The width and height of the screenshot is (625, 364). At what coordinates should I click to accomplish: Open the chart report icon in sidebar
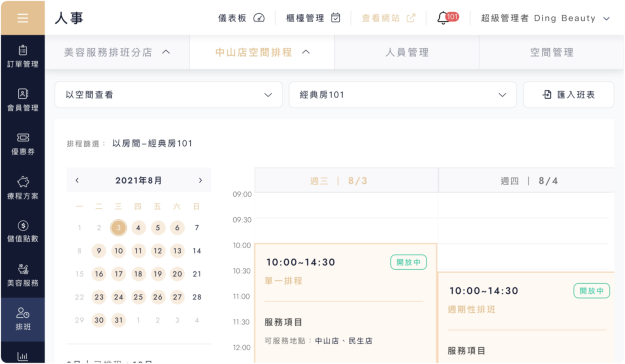click(22, 356)
